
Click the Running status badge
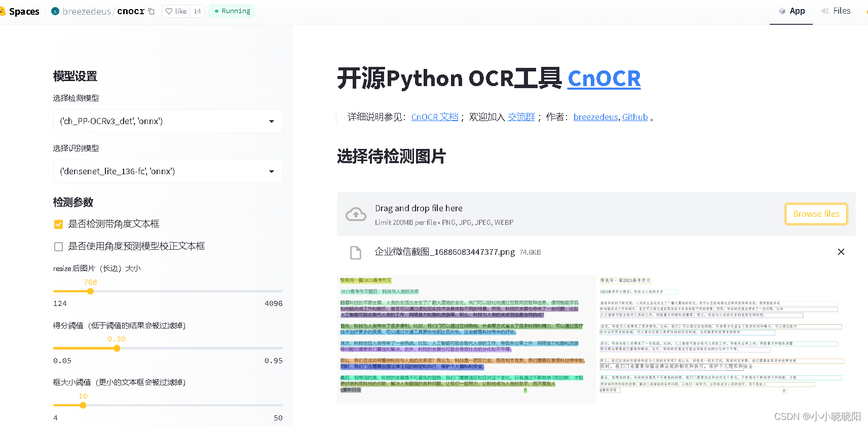pyautogui.click(x=232, y=11)
